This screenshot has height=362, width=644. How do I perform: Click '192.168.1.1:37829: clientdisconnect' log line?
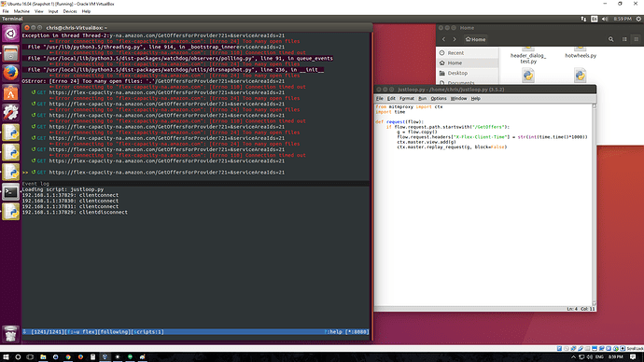point(75,213)
